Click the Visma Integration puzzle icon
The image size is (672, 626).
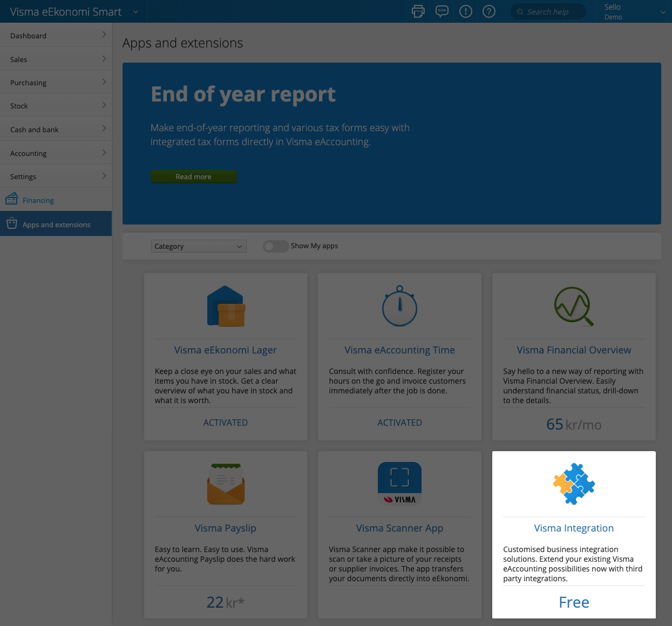coord(574,484)
